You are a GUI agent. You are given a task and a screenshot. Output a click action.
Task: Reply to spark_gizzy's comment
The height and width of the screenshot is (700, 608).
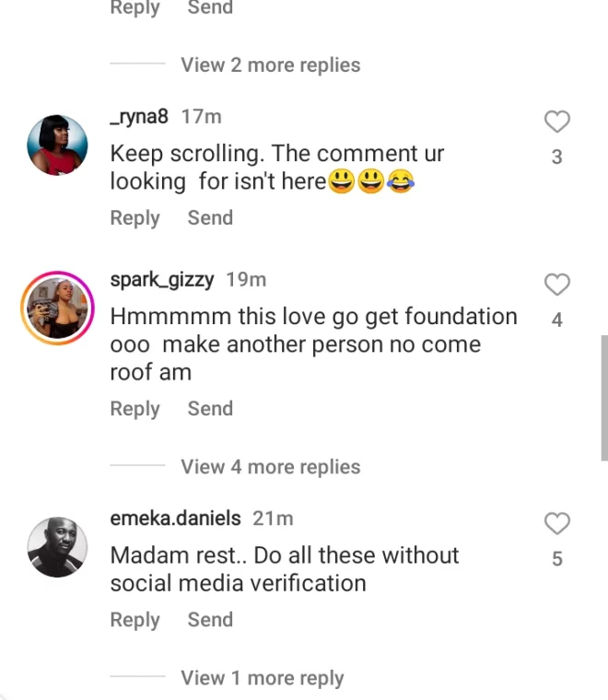tap(134, 409)
